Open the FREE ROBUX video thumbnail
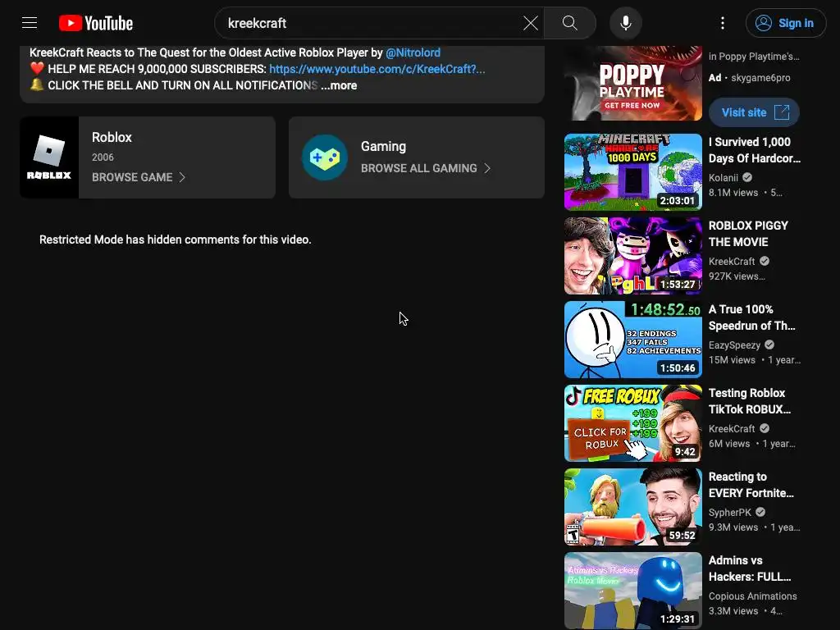The width and height of the screenshot is (840, 630). click(x=633, y=422)
